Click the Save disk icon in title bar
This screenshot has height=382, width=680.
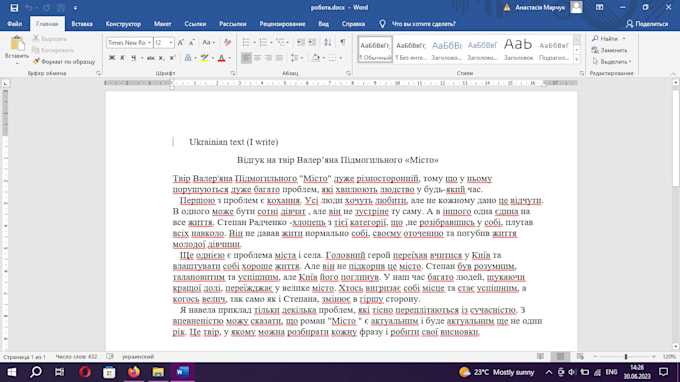(x=14, y=8)
